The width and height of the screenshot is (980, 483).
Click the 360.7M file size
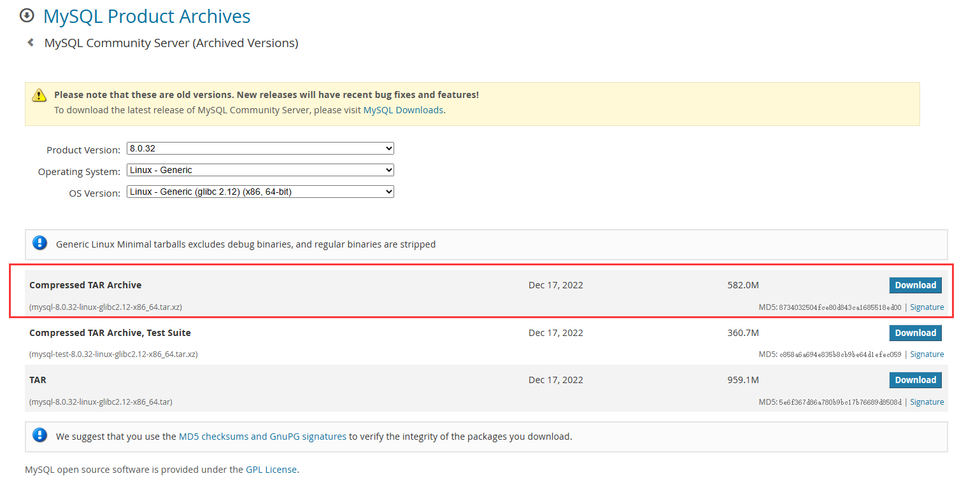(743, 333)
